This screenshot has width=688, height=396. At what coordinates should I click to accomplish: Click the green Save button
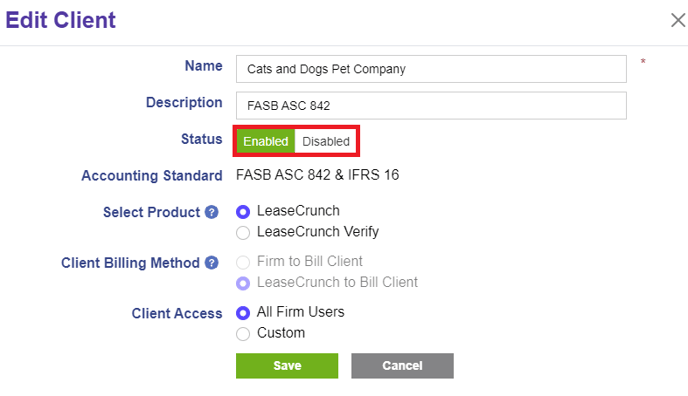[287, 366]
